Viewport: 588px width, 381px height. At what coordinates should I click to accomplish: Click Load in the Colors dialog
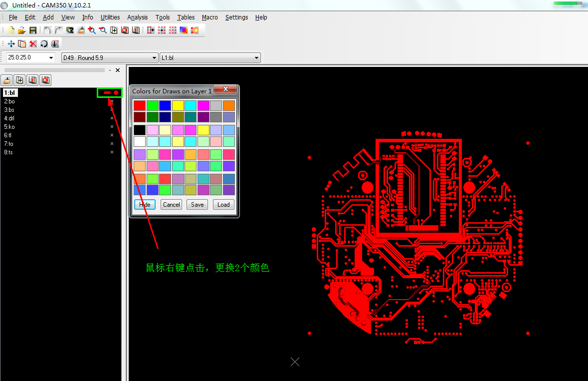click(223, 205)
